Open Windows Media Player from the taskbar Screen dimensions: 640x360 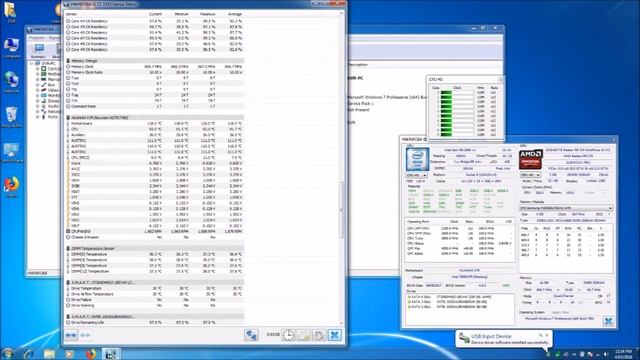coord(69,353)
